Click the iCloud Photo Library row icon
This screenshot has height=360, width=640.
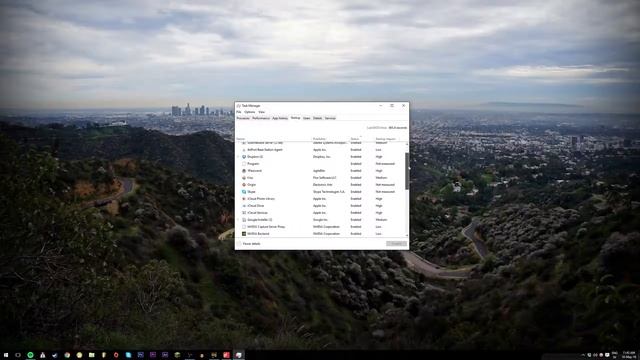[x=244, y=199]
